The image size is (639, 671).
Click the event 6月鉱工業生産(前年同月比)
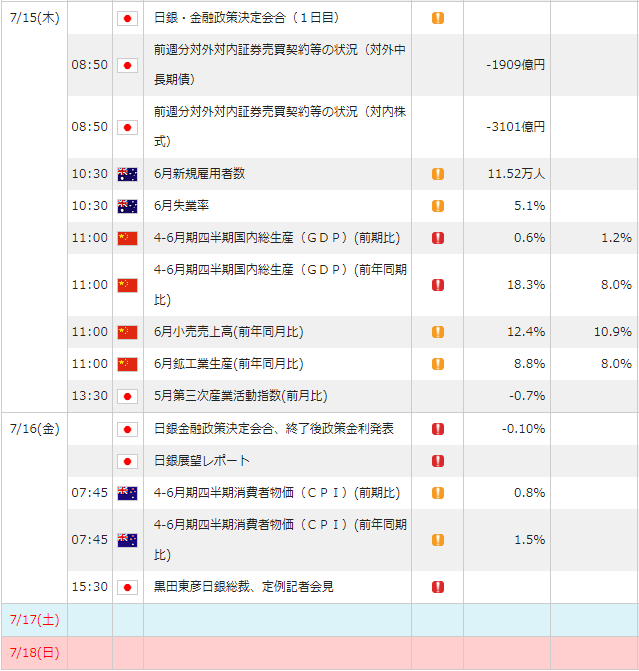pos(229,364)
